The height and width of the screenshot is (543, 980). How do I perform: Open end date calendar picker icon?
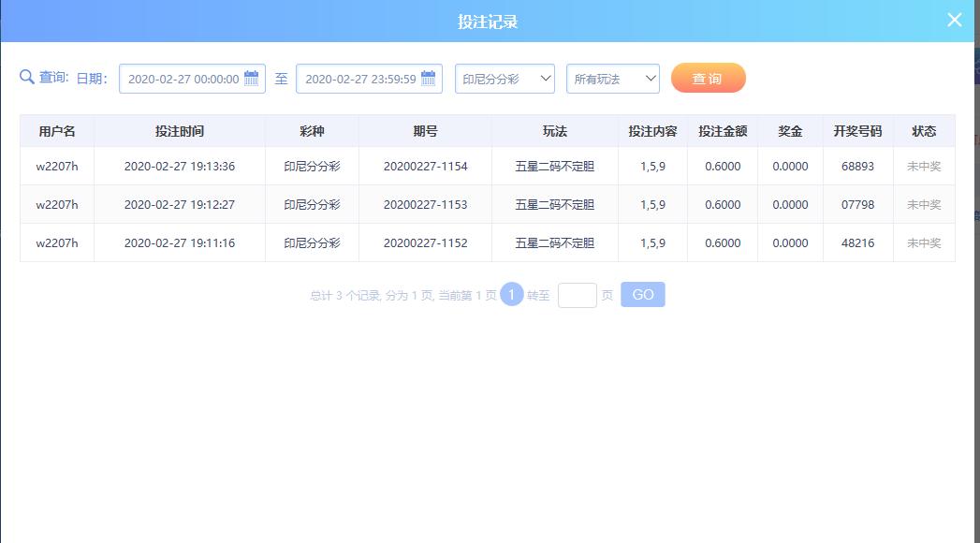pyautogui.click(x=428, y=78)
